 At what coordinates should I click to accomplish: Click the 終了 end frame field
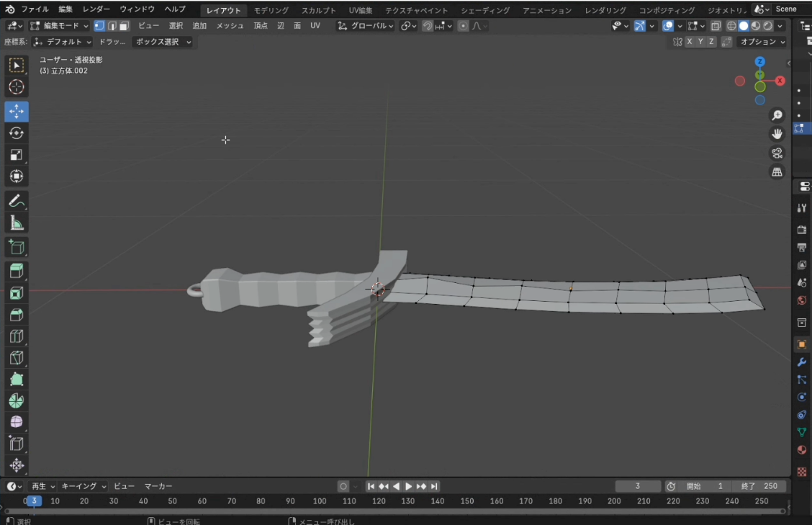point(760,486)
